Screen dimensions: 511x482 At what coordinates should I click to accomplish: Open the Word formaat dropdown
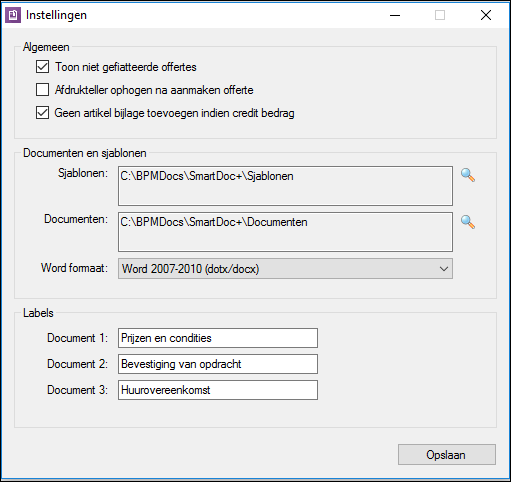pyautogui.click(x=285, y=269)
